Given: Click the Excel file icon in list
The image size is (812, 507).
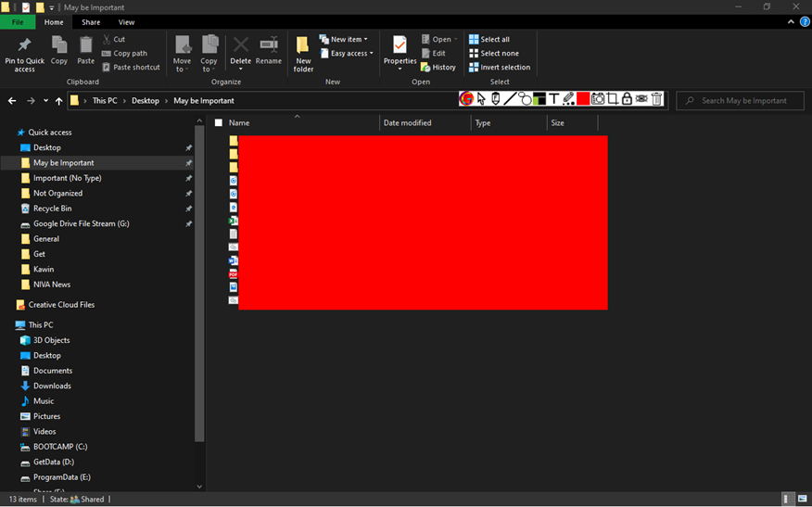Looking at the screenshot, I should click(234, 221).
